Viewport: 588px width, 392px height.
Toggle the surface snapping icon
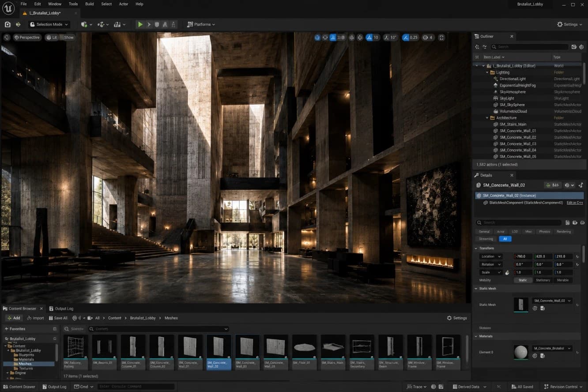point(360,38)
